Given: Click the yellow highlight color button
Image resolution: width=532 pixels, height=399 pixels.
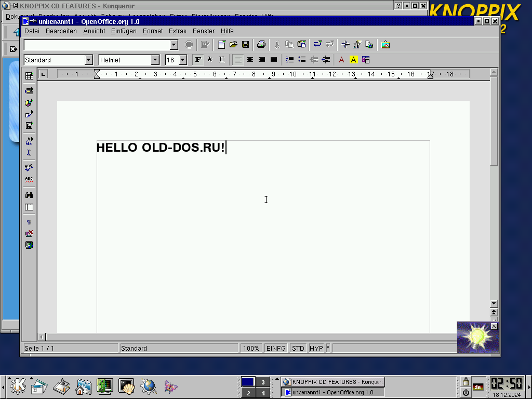Looking at the screenshot, I should click(354, 60).
